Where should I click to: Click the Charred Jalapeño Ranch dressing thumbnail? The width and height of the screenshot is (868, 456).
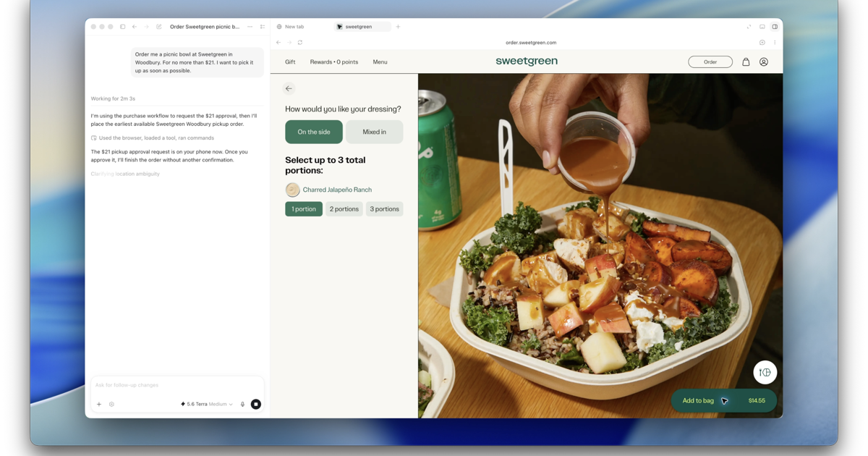(292, 190)
